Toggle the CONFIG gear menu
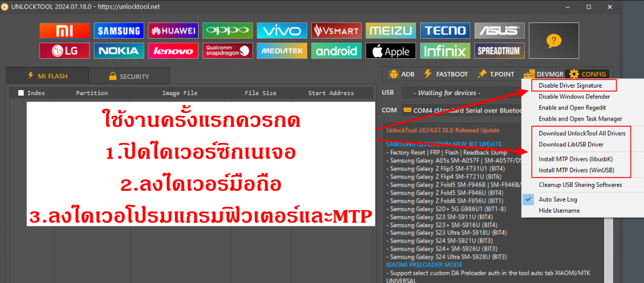 pos(588,74)
